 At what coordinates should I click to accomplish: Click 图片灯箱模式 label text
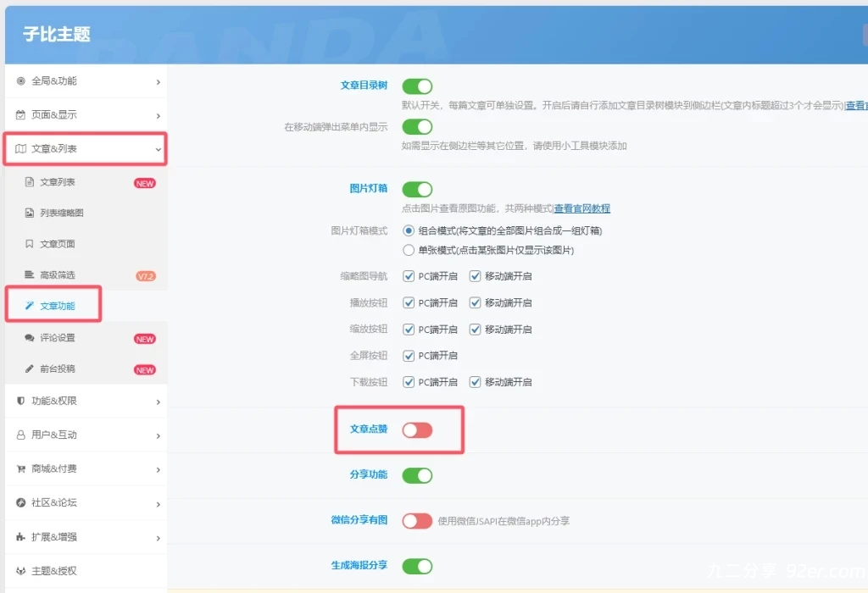[x=359, y=230]
